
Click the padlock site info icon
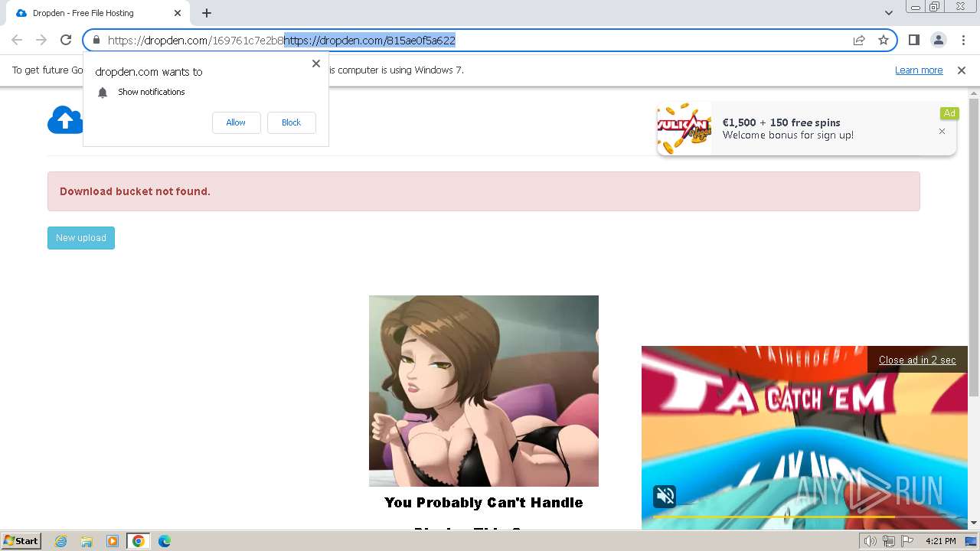pyautogui.click(x=96, y=40)
